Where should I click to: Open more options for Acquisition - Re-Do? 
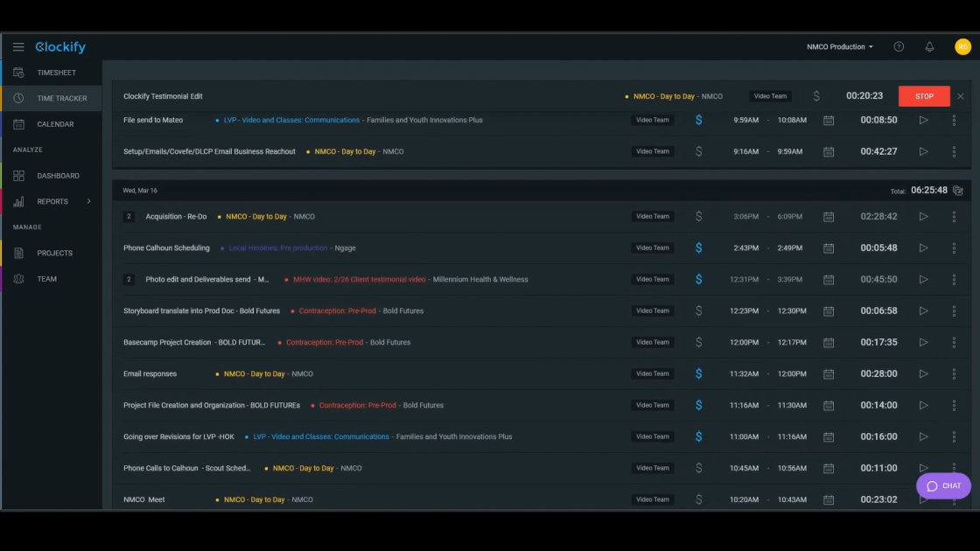(954, 216)
